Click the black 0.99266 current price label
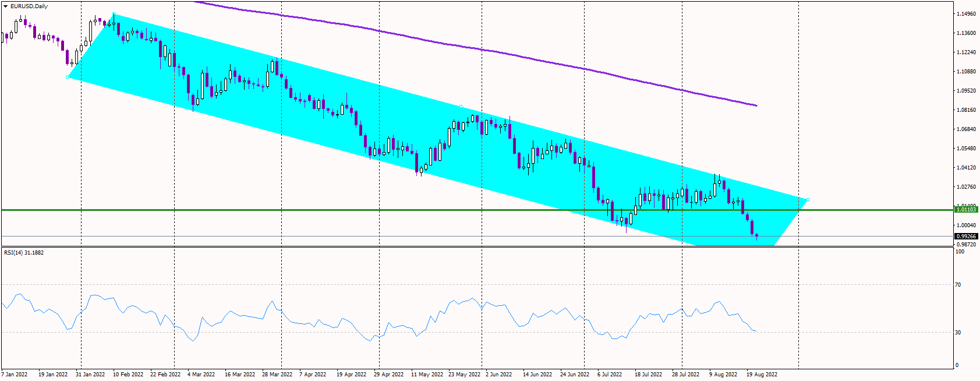The height and width of the screenshot is (381, 980). (x=967, y=237)
